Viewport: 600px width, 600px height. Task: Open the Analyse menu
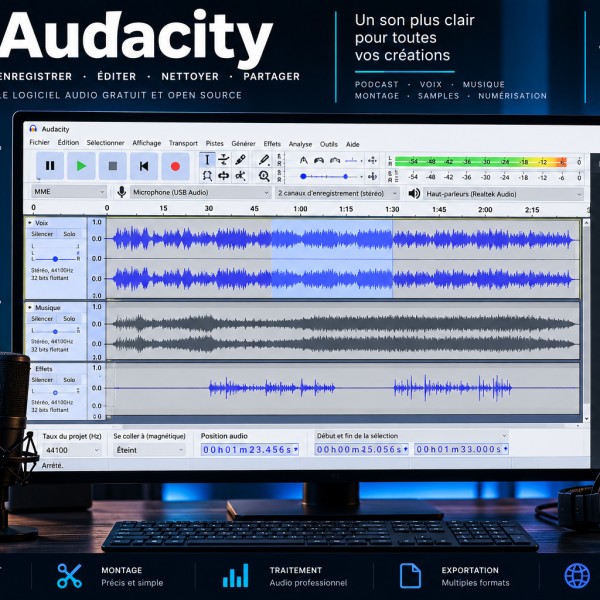point(300,144)
